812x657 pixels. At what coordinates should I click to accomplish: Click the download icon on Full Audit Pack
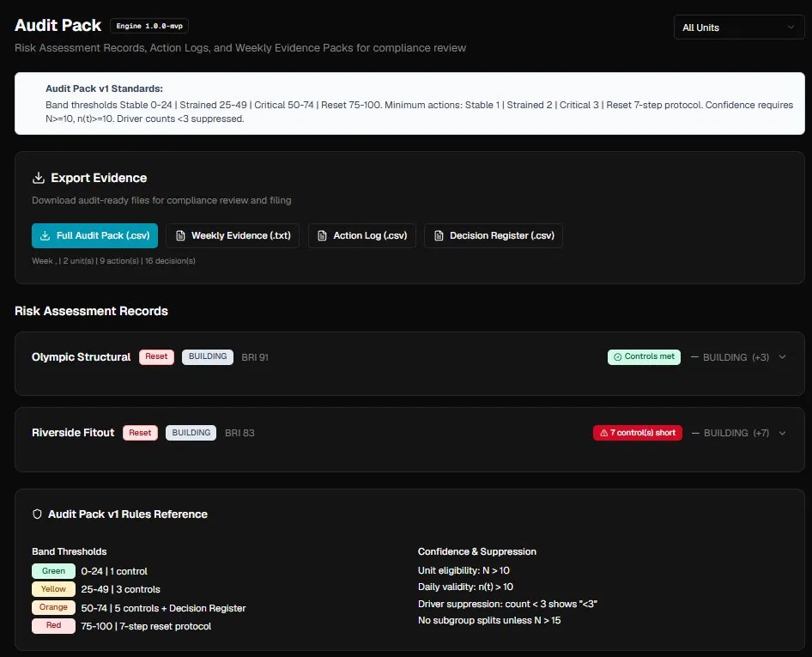point(45,236)
